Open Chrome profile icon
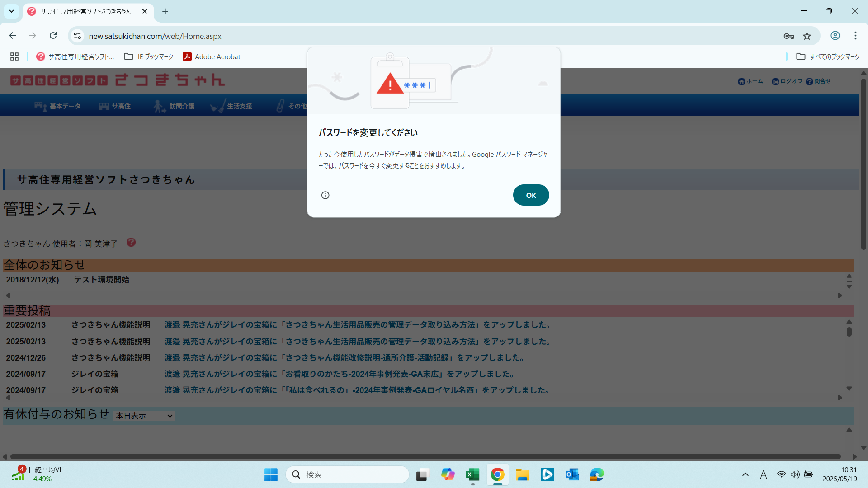Viewport: 868px width, 488px height. coord(835,36)
